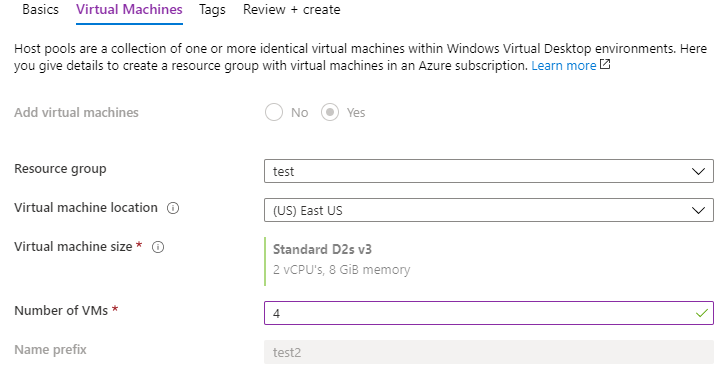Select No for Add virtual machines
The image size is (725, 376).
point(274,112)
